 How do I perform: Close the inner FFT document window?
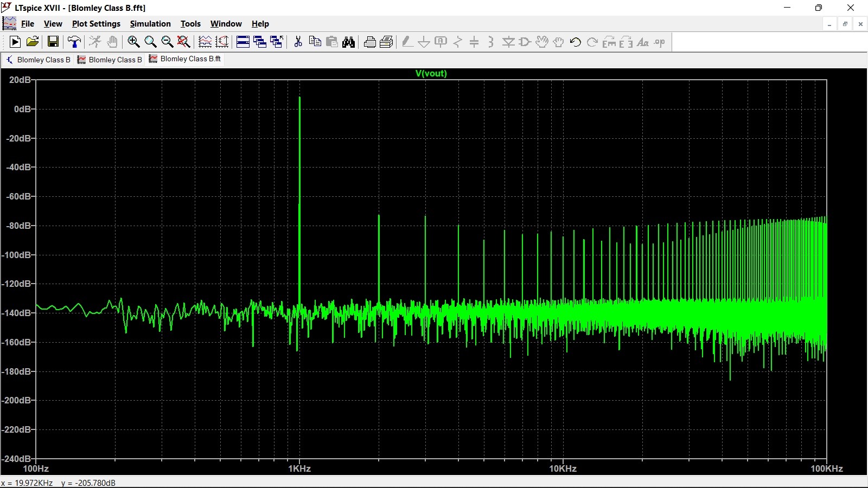point(860,24)
